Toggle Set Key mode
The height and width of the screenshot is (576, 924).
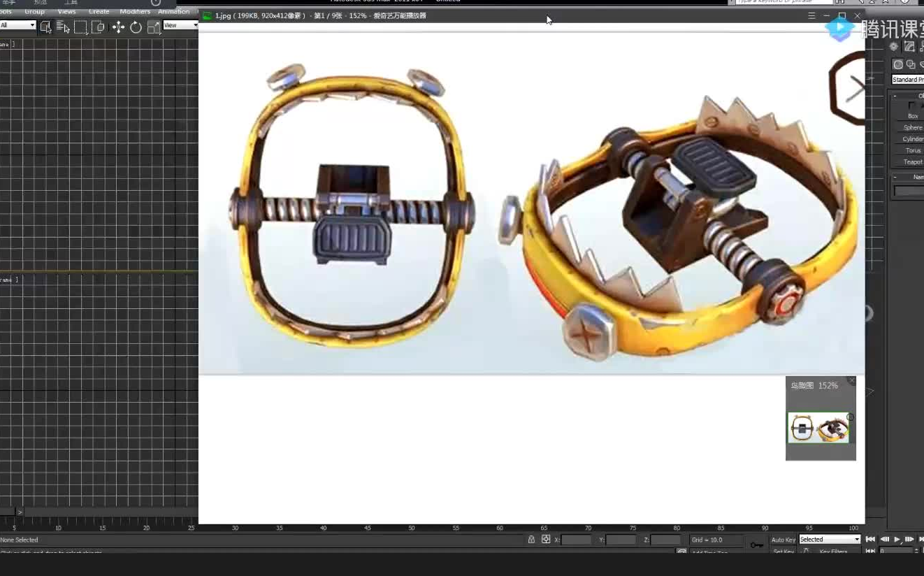[x=784, y=552]
